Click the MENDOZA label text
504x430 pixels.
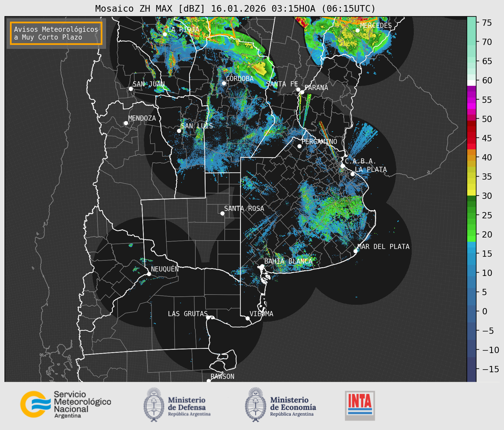tap(142, 118)
